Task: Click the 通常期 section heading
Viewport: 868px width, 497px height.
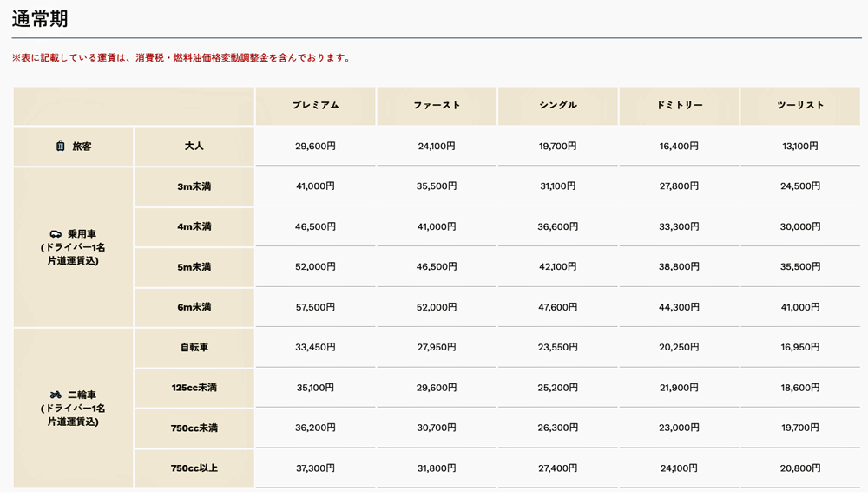Action: point(40,18)
